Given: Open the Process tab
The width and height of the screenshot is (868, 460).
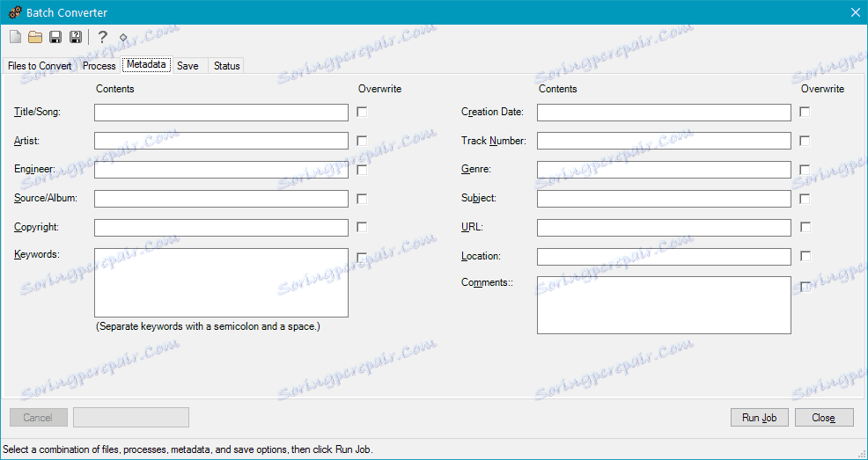Looking at the screenshot, I should coord(99,66).
